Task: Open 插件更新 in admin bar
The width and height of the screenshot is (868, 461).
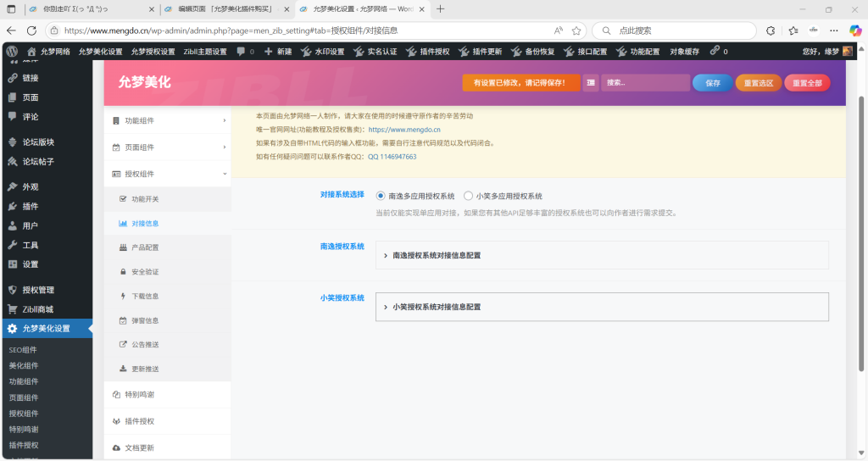Action: tap(480, 52)
